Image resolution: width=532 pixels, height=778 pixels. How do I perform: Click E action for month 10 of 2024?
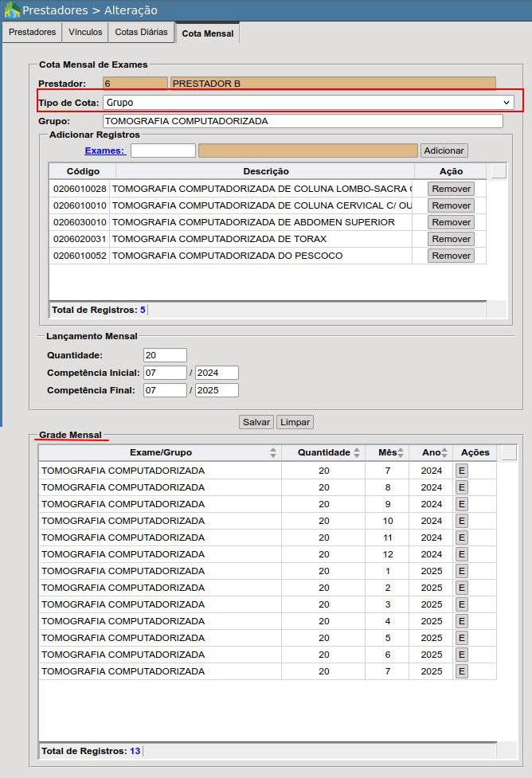[462, 521]
